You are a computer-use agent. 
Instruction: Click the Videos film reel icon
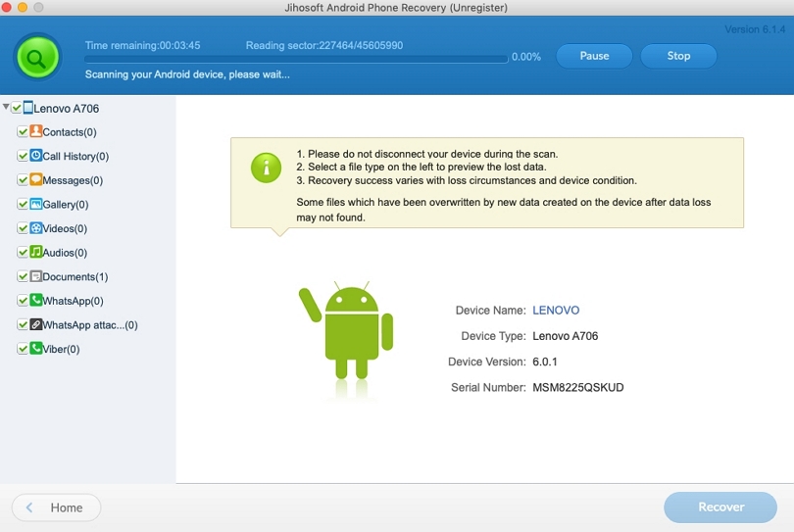click(x=36, y=227)
